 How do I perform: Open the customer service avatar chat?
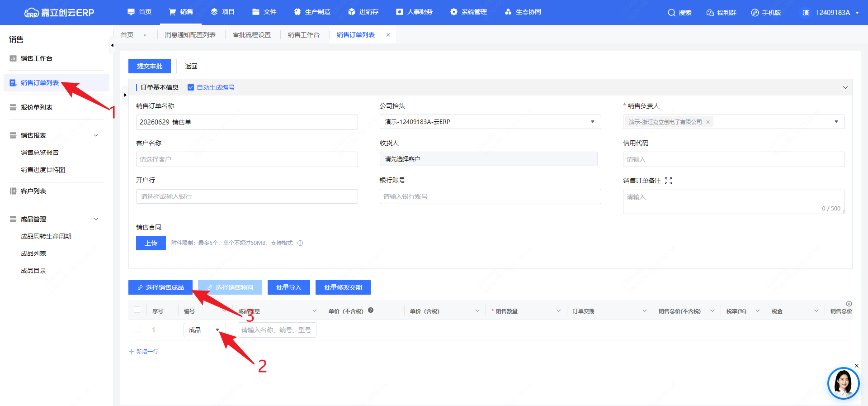843,383
